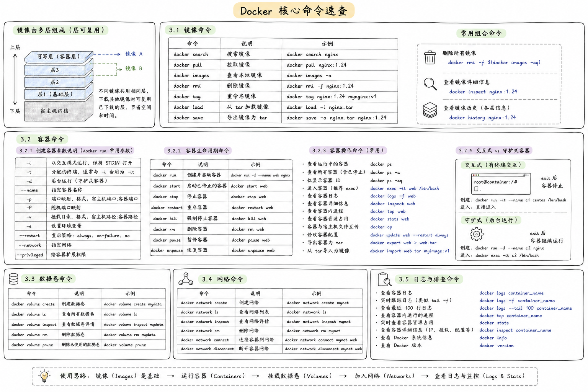Click the '强制停止容器' description cell
The width and height of the screenshot is (588, 392).
(x=206, y=218)
